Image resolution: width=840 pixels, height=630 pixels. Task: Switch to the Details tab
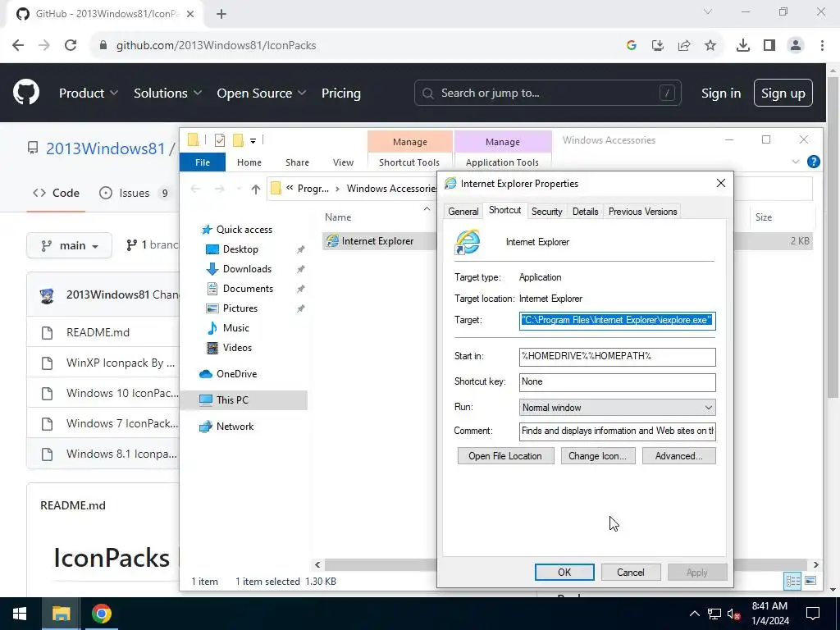585,212
